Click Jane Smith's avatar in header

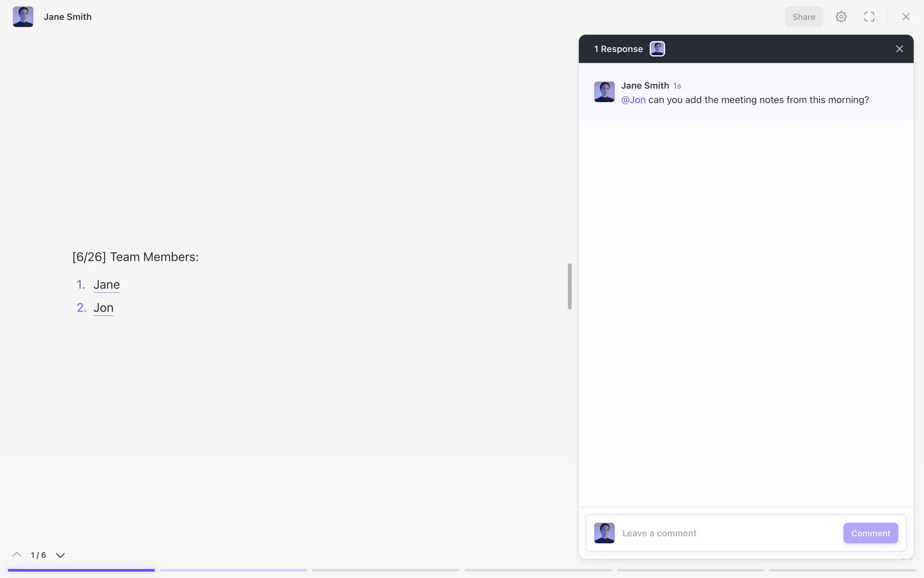pos(23,17)
